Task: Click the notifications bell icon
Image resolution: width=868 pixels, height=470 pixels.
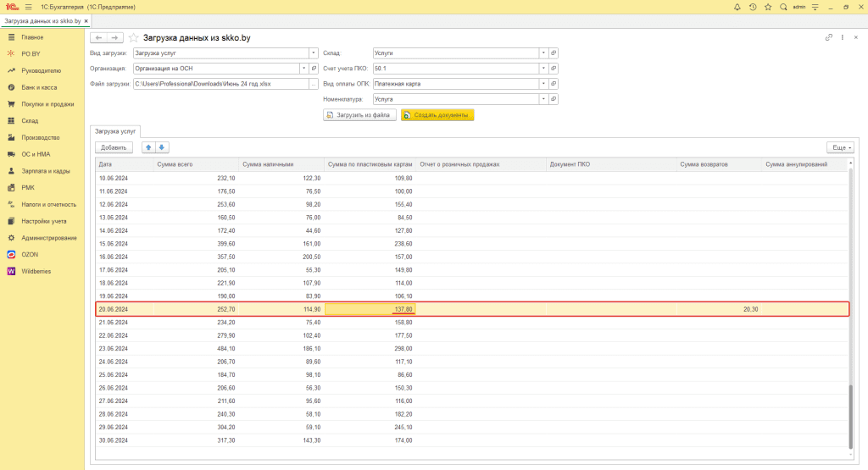Action: 736,7
